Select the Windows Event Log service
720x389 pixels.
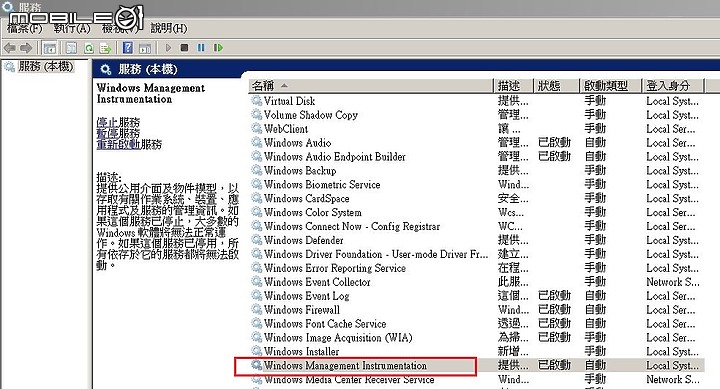(307, 296)
